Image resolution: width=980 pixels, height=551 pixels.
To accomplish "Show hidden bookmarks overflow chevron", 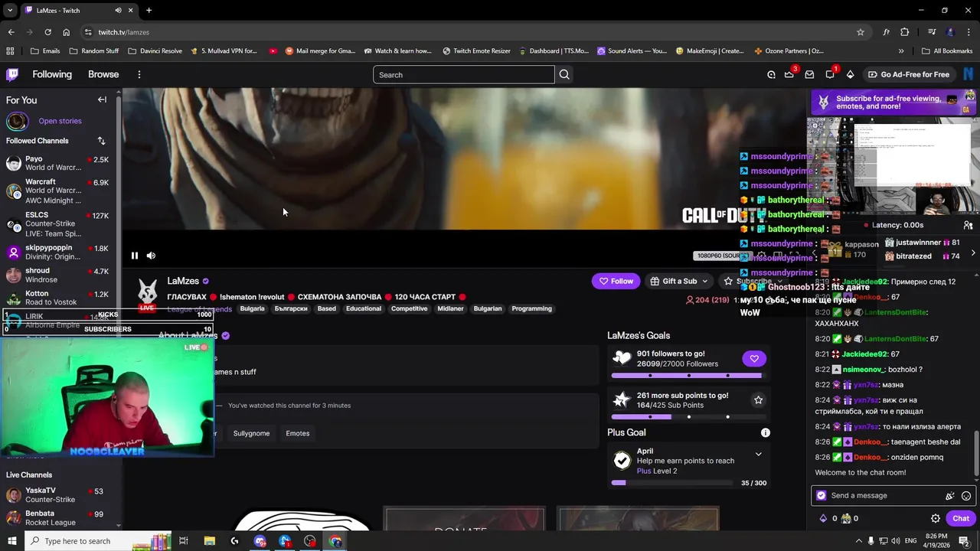I will click(901, 51).
